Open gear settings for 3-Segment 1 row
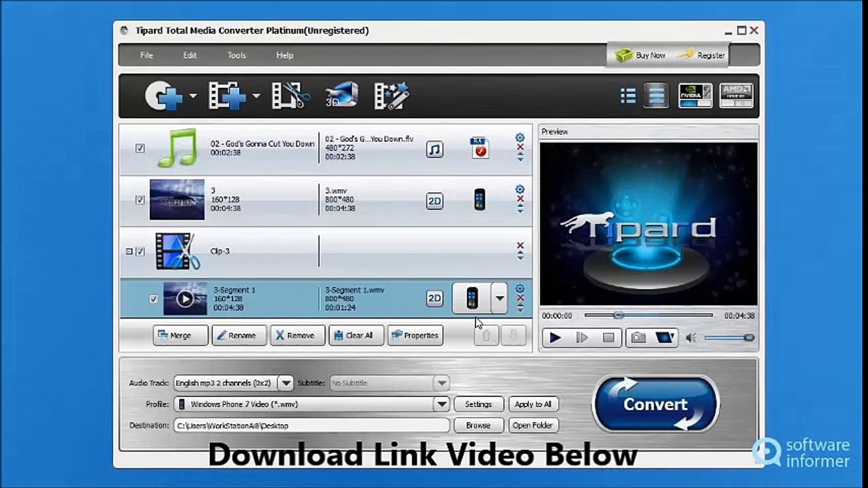Screen dimensions: 868x488 tap(520, 289)
